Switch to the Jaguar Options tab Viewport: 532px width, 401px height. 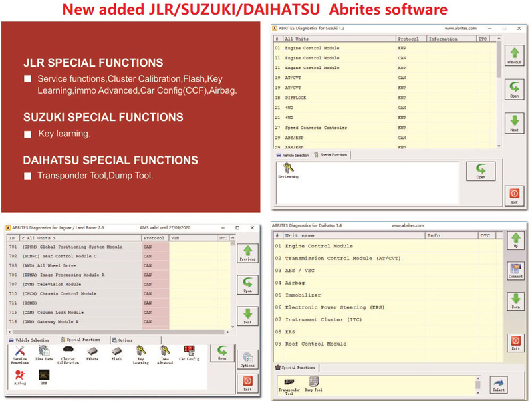click(122, 340)
